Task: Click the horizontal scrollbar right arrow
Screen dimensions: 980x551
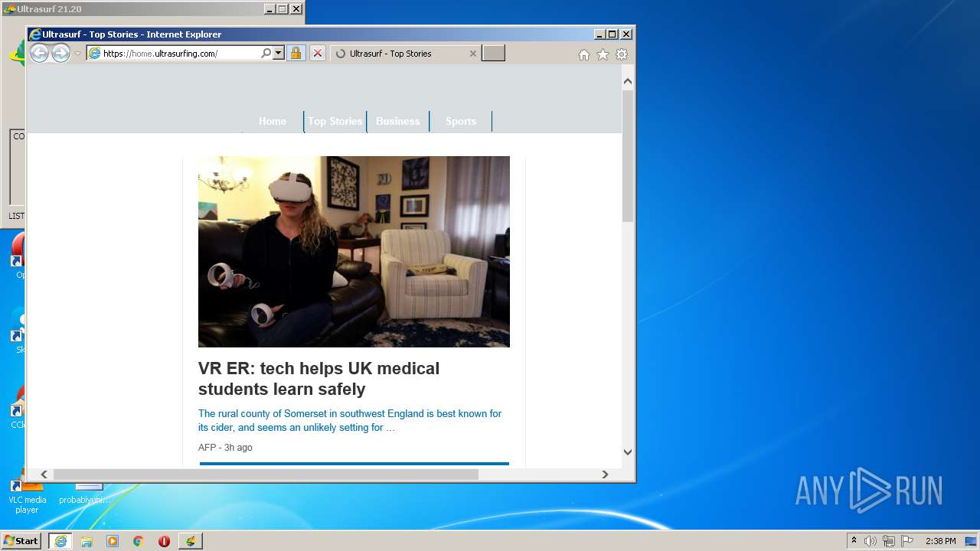Action: point(605,474)
